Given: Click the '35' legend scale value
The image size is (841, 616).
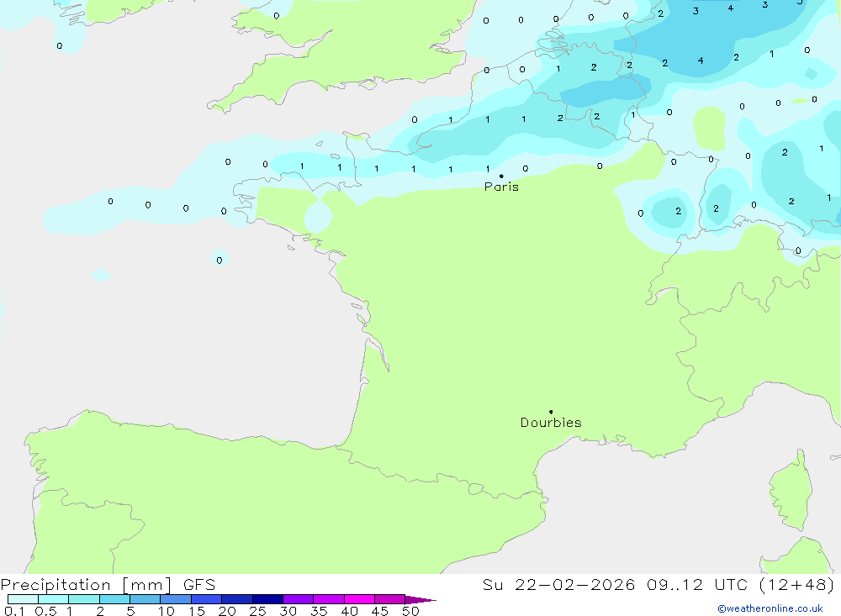Looking at the screenshot, I should [x=319, y=611].
